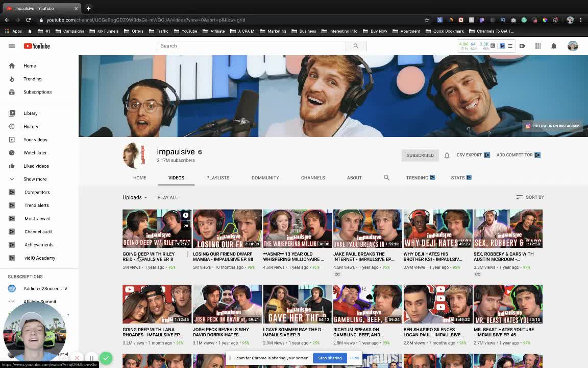The image size is (588, 368).
Task: Reload the page in Chrome
Action: point(28,20)
